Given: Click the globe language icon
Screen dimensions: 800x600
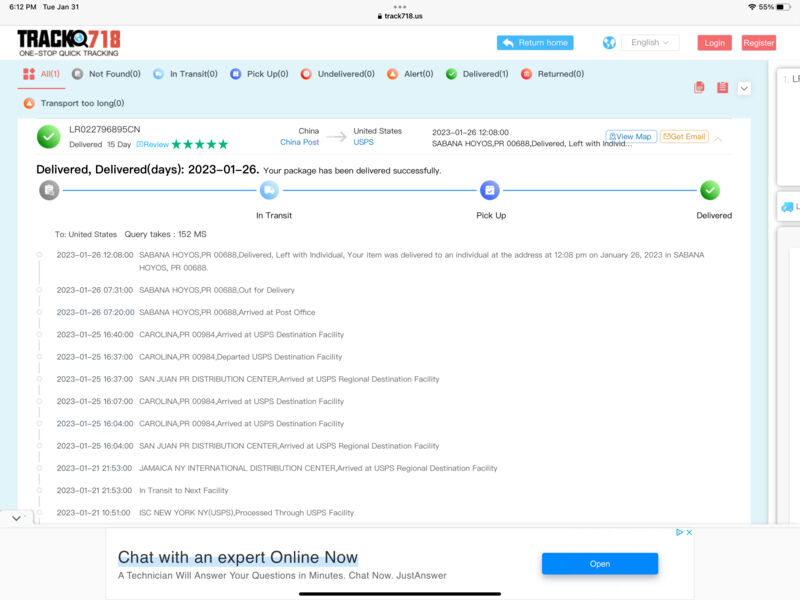Looking at the screenshot, I should pos(609,43).
